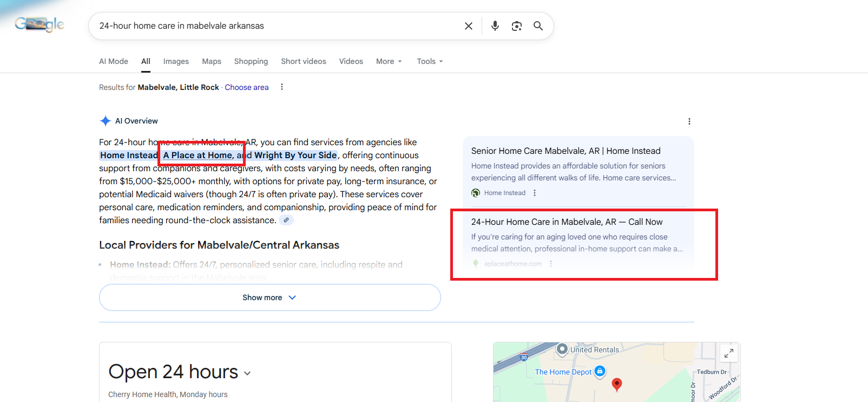This screenshot has height=402, width=868.
Task: Open AI Overview three-dot options menu
Action: 689,121
